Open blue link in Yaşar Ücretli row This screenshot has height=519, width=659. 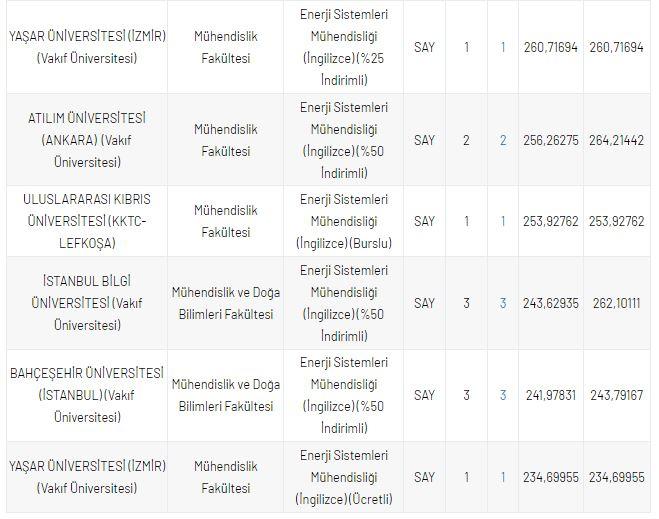click(x=503, y=477)
